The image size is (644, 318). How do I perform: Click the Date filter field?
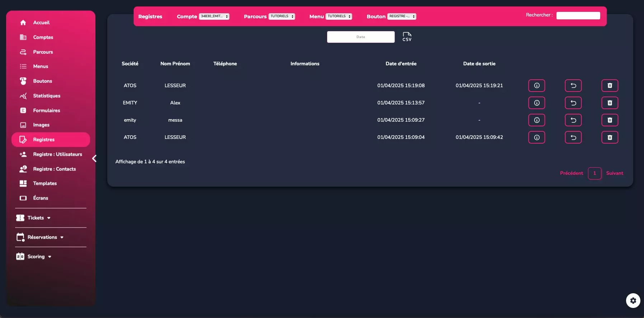coord(361,37)
